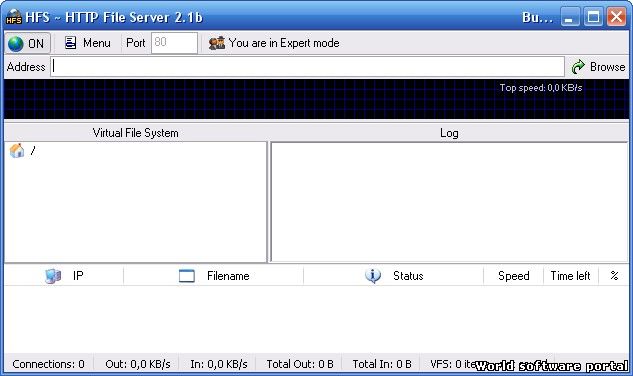Toggle the server ON button

[27, 43]
